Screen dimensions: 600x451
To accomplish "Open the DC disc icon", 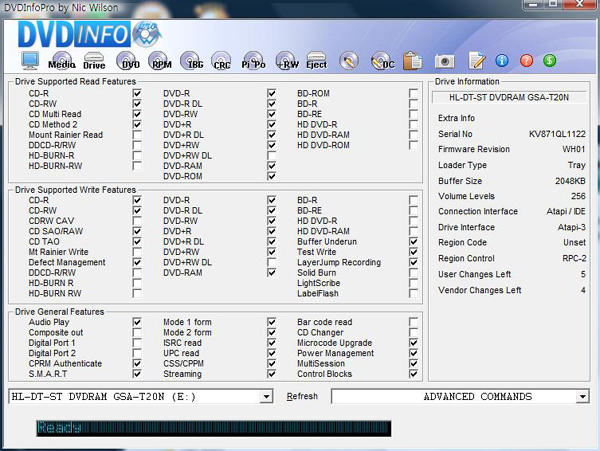I will pos(382,61).
